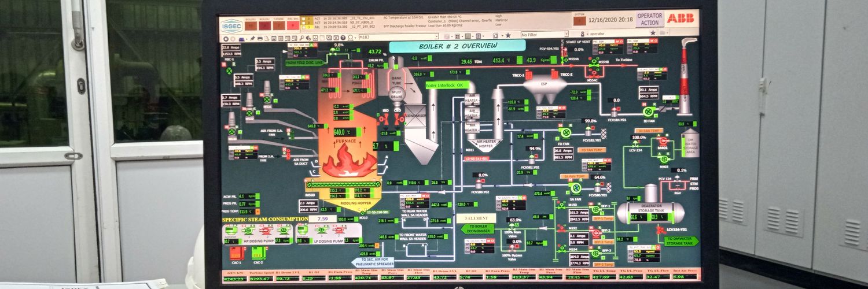Click the M403 green pump symbol

click(664, 159)
